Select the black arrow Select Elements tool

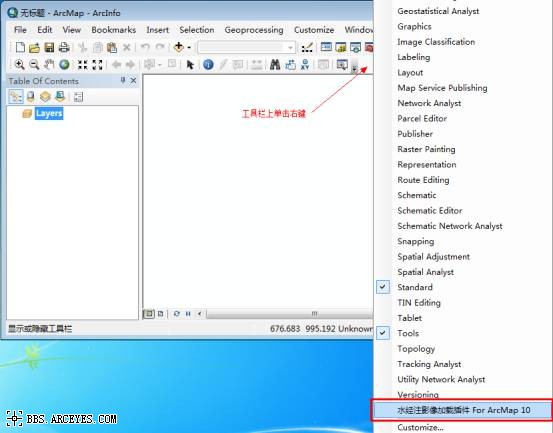(x=190, y=65)
